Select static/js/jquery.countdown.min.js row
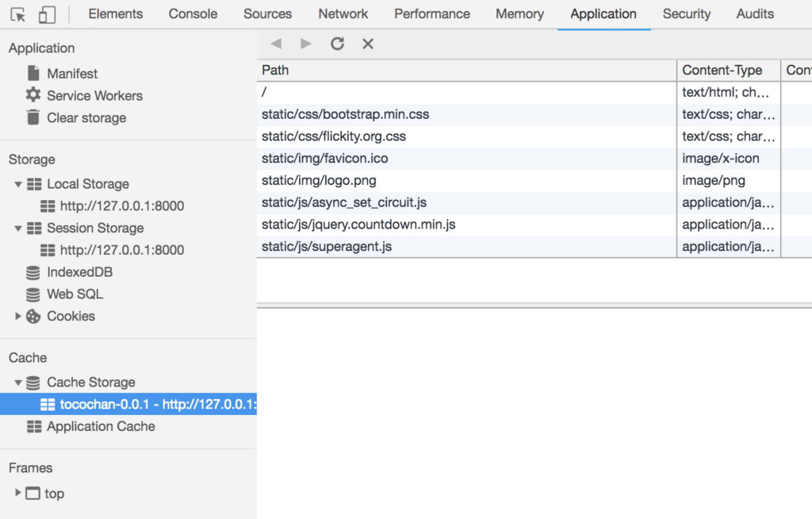 tap(466, 225)
